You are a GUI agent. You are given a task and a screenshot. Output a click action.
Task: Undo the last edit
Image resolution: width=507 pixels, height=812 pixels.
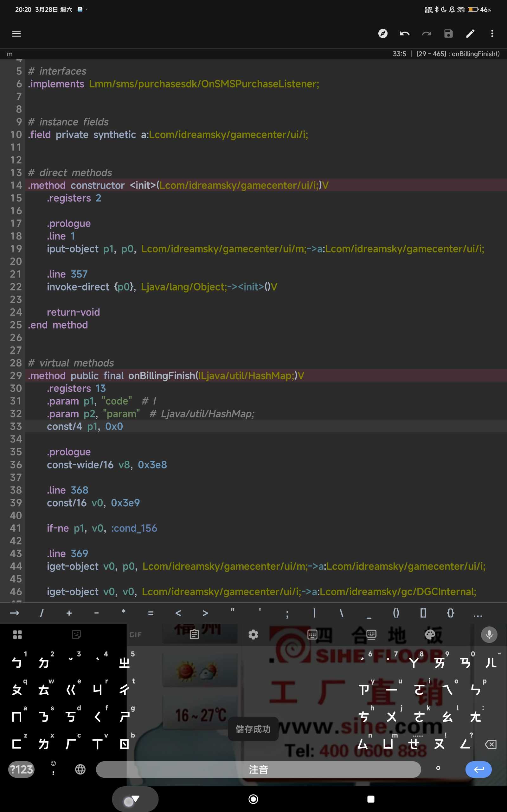(404, 34)
